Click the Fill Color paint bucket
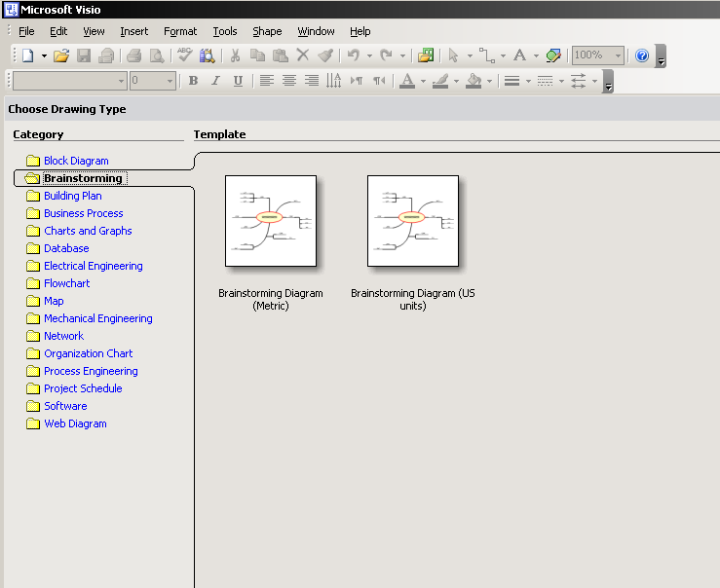The width and height of the screenshot is (720, 588). pyautogui.click(x=474, y=81)
